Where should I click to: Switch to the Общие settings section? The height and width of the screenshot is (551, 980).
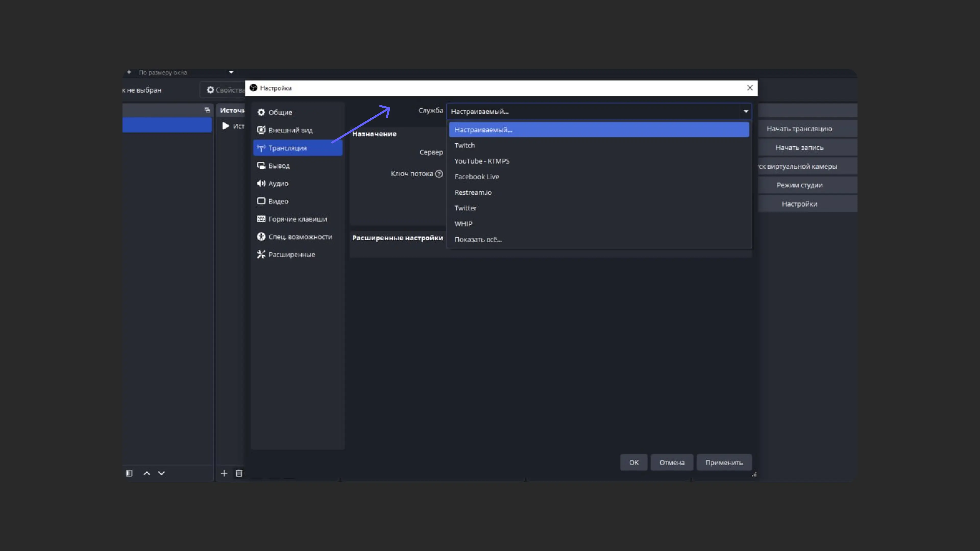pyautogui.click(x=280, y=112)
